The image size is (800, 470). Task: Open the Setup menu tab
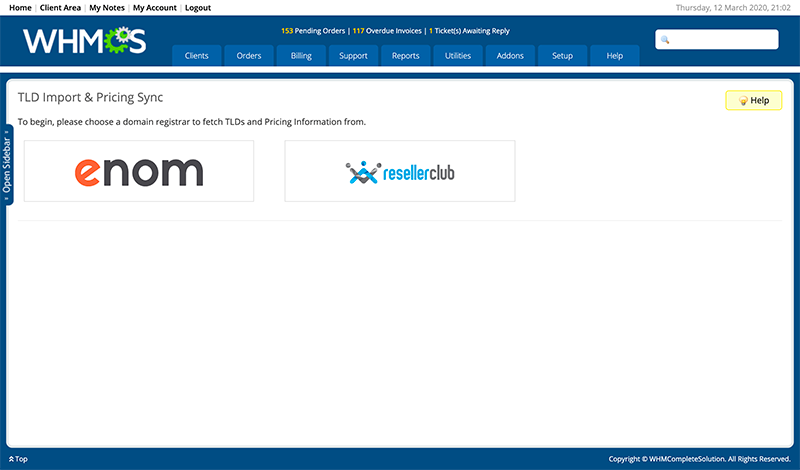click(562, 56)
